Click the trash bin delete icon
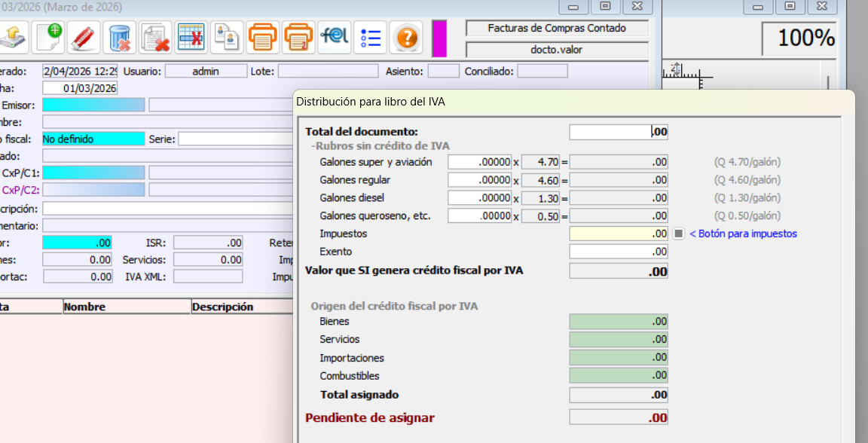The width and height of the screenshot is (868, 443). [119, 36]
